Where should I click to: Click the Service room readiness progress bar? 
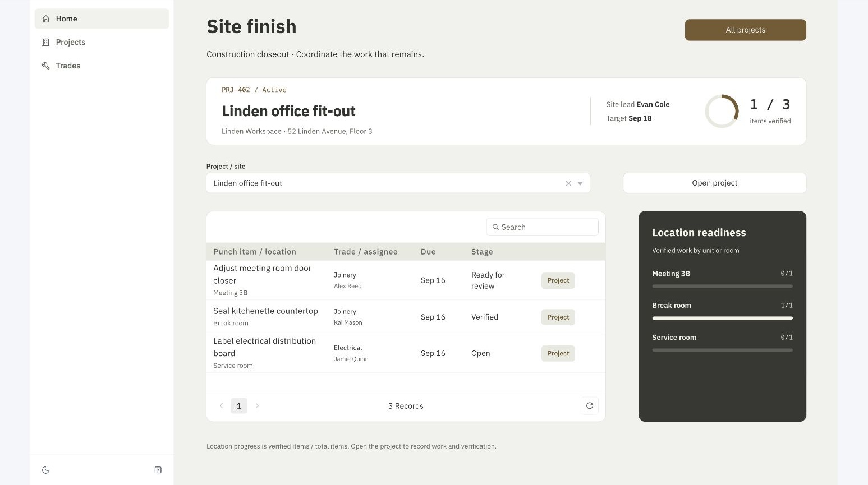tap(722, 350)
